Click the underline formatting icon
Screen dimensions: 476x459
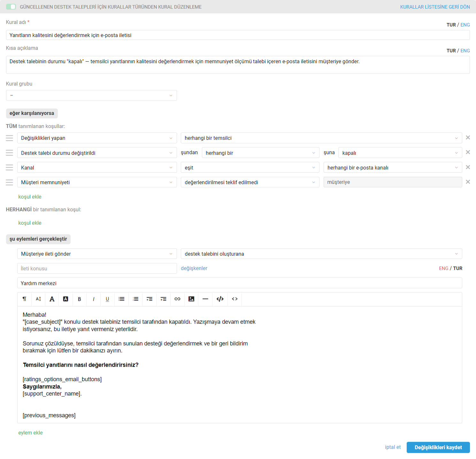[x=107, y=299]
